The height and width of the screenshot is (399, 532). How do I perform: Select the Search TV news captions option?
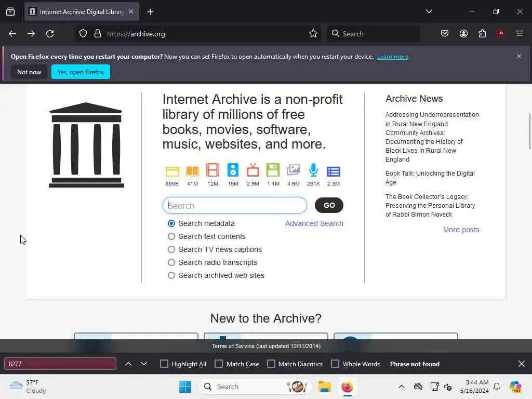[171, 249]
